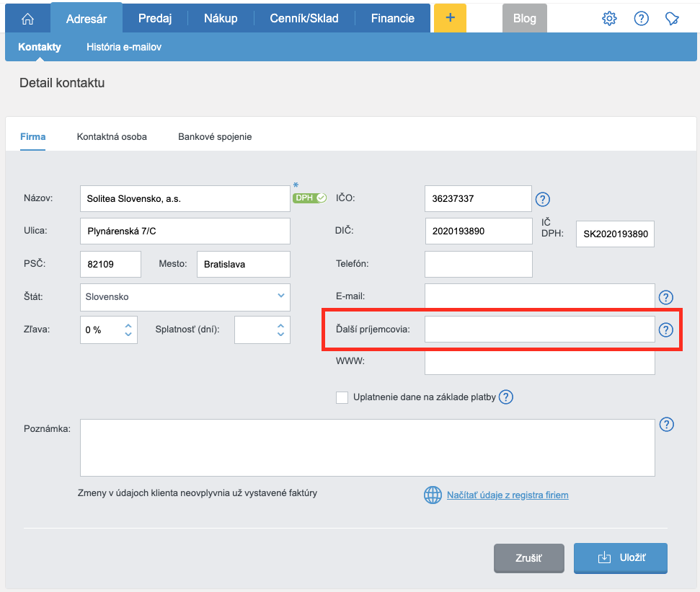Click the yellow plus quick-add button

pos(450,19)
